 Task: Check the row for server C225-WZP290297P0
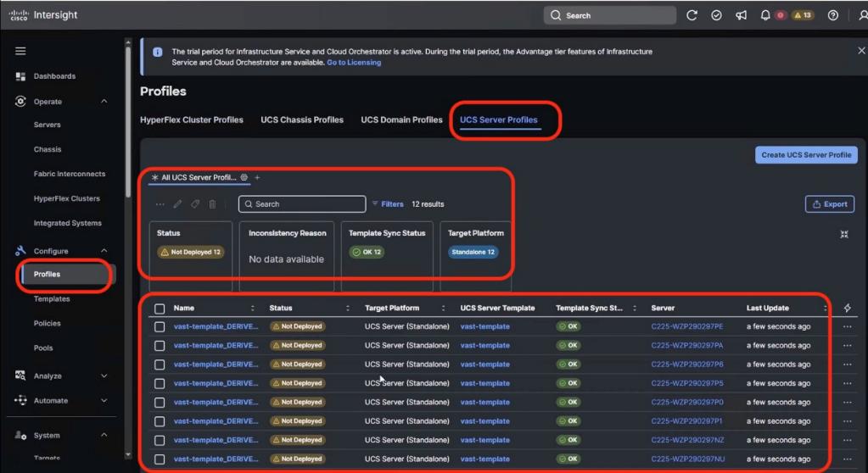(160, 403)
